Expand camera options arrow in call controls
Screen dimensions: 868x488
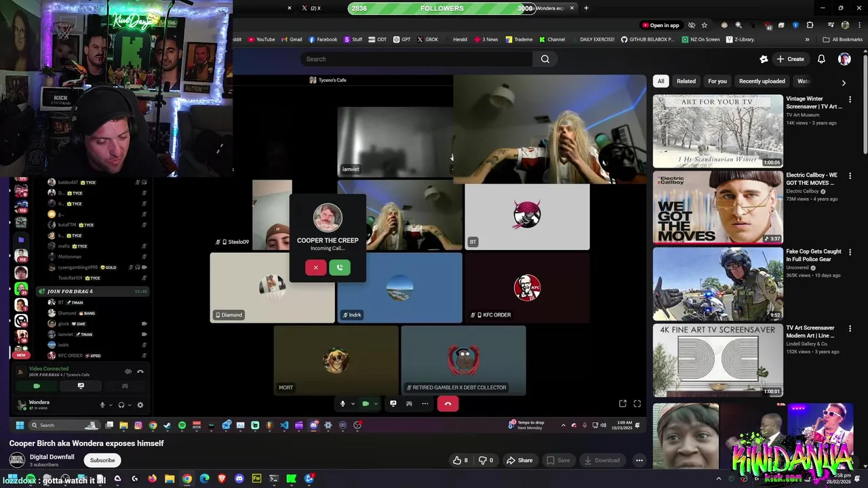(375, 404)
